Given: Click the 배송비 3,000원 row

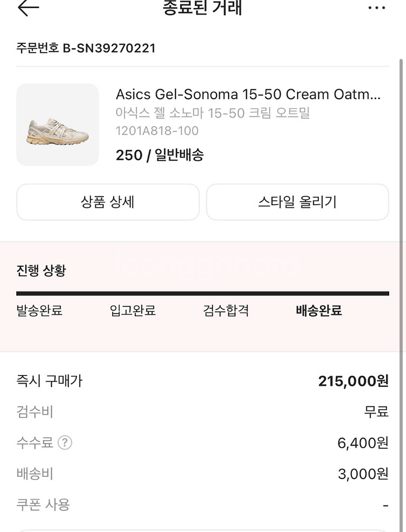Looking at the screenshot, I should click(x=202, y=474).
